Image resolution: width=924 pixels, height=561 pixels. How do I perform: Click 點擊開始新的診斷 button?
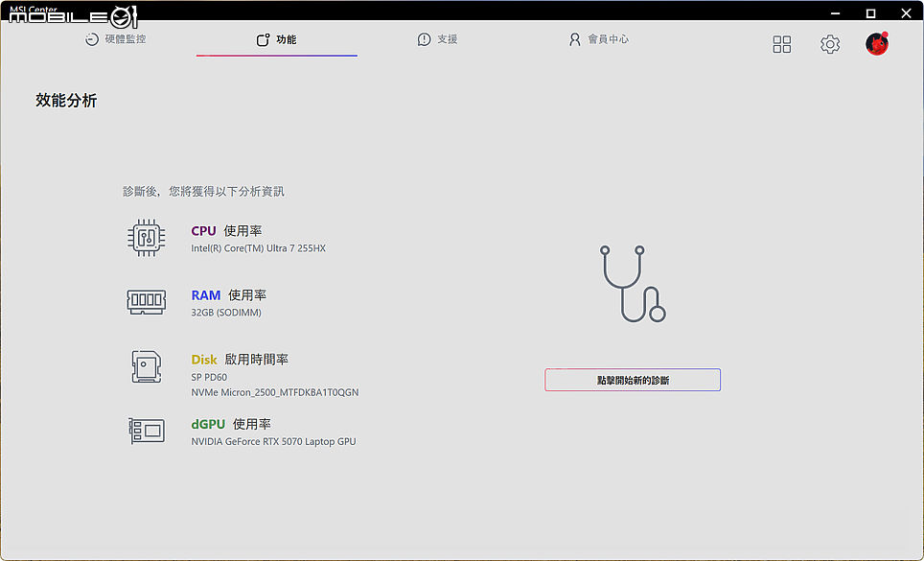[x=633, y=380]
